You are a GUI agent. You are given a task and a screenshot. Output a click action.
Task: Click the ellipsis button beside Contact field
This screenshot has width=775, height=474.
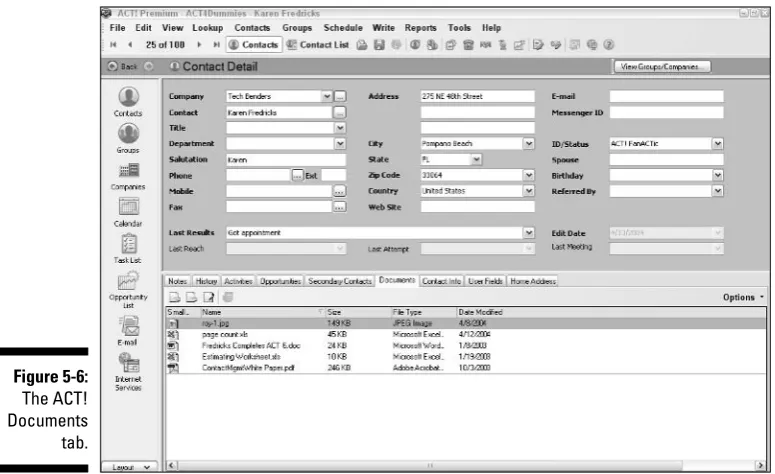pyautogui.click(x=340, y=113)
